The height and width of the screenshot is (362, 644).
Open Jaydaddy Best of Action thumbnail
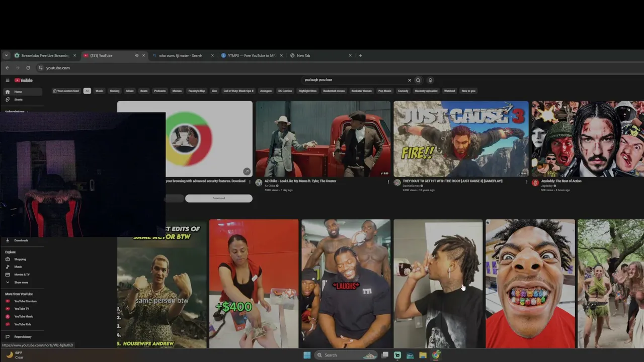[x=588, y=139]
